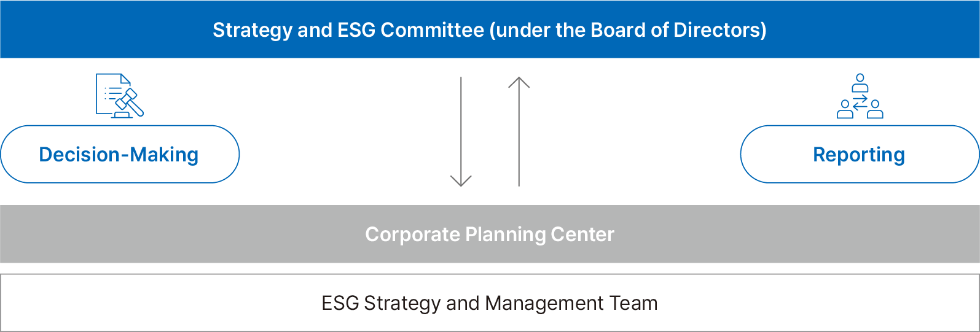Click the bottom-left person in reporting icon
Screen dimensions: 980x332
(x=845, y=109)
